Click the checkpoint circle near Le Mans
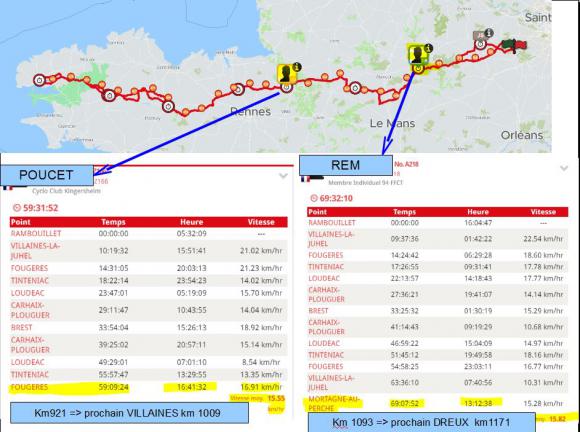Image resolution: width=580 pixels, height=432 pixels. coord(355,88)
